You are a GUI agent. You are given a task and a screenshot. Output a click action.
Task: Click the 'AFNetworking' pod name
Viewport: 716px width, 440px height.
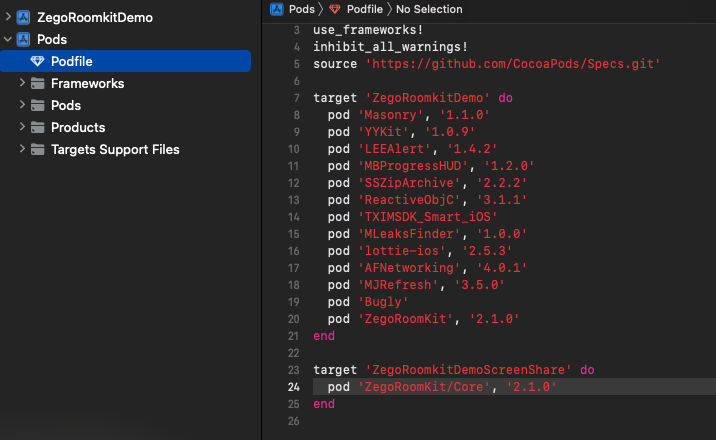click(x=409, y=268)
